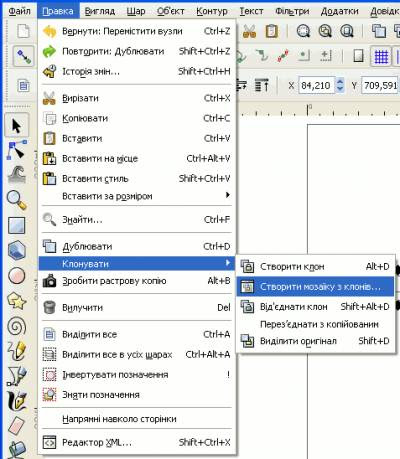Increase the X coordinate with stepper arrow
Image resolution: width=400 pixels, height=459 pixels.
340,81
